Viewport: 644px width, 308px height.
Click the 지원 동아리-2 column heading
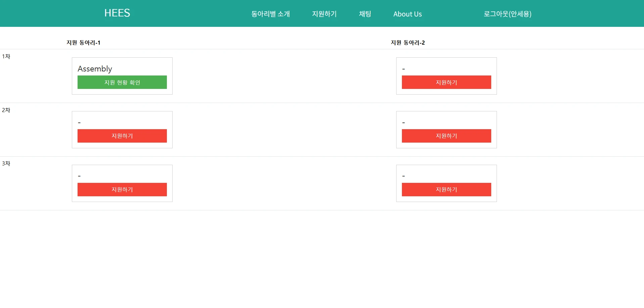(x=408, y=43)
